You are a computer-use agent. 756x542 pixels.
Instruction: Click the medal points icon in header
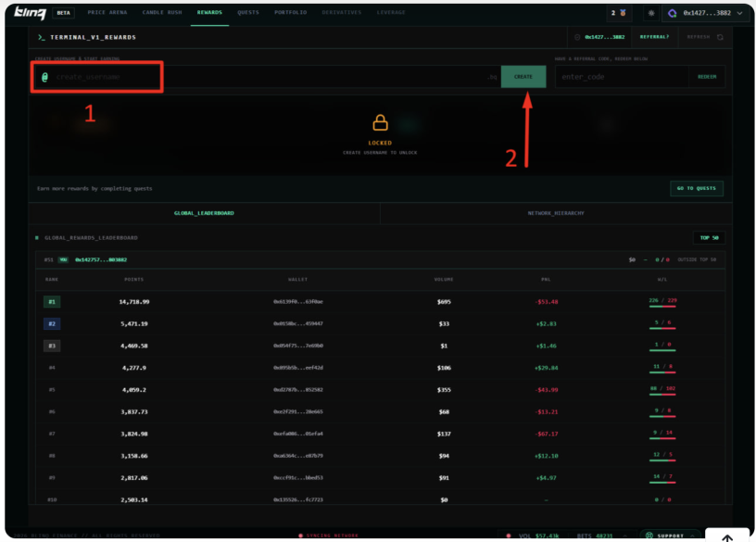coord(624,13)
